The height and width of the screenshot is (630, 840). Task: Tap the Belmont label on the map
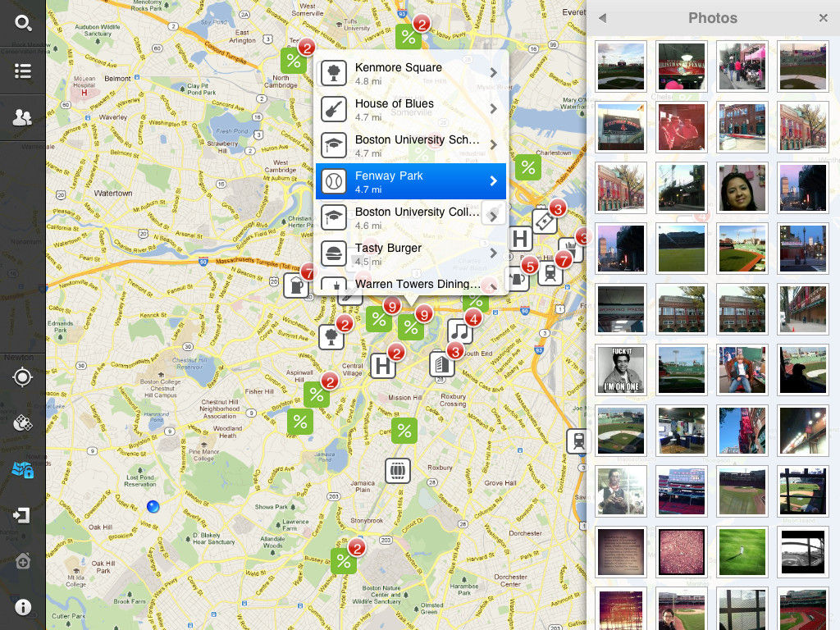click(x=117, y=78)
